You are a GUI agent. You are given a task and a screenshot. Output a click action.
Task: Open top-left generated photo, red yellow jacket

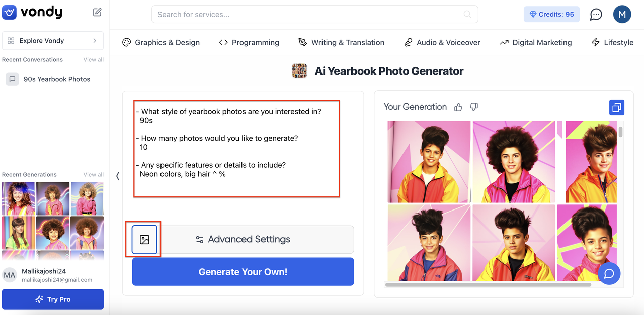(x=429, y=161)
